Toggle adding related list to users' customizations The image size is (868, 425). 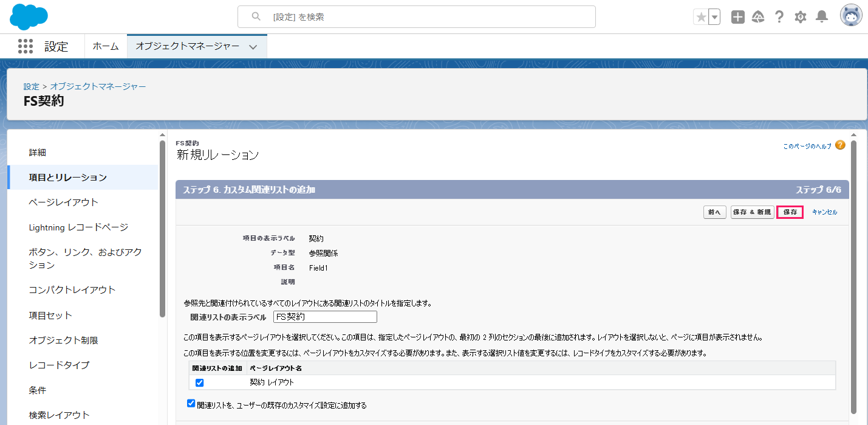click(x=191, y=403)
